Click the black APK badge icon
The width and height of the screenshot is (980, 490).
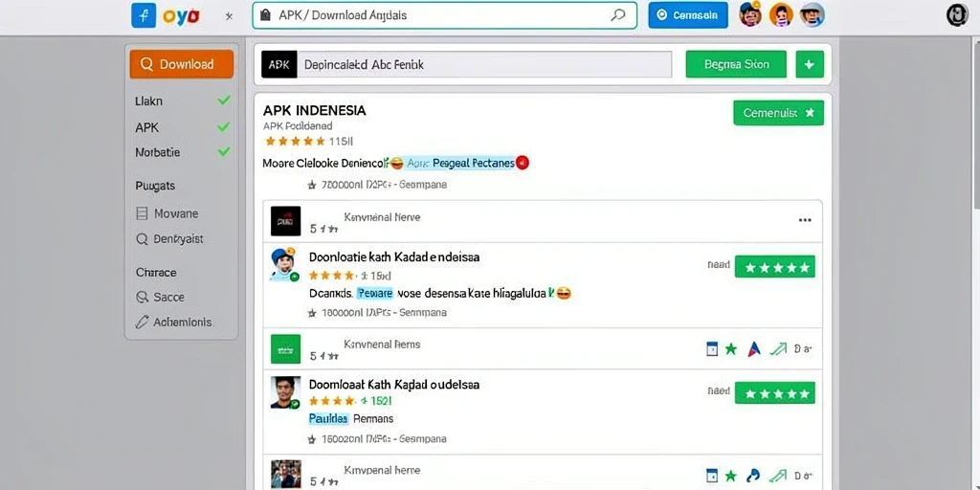point(278,64)
